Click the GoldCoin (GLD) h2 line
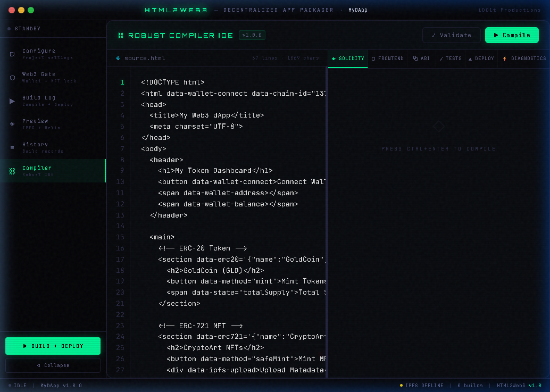 [x=215, y=270]
